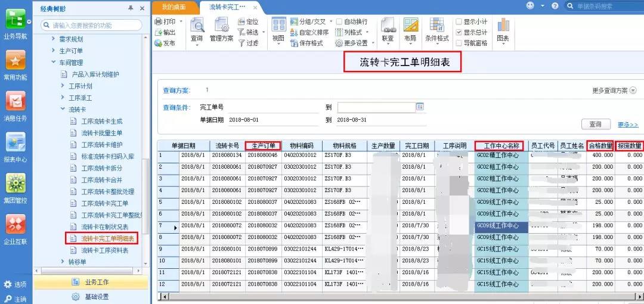
Task: Click the 联查 linked query icon
Action: coord(388,31)
